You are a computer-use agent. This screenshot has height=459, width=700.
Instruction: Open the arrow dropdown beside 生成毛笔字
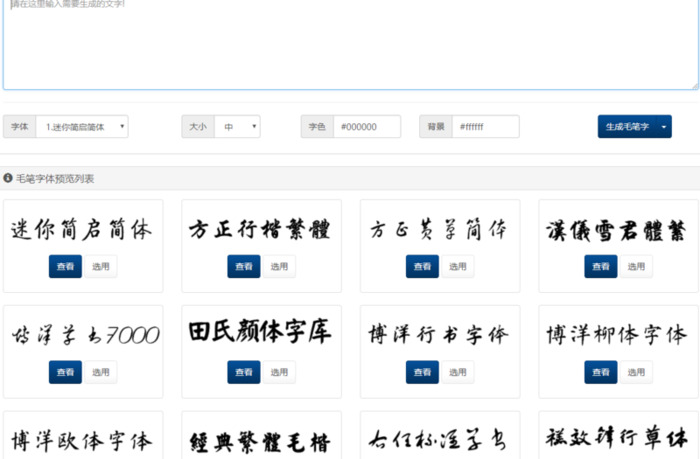[664, 127]
